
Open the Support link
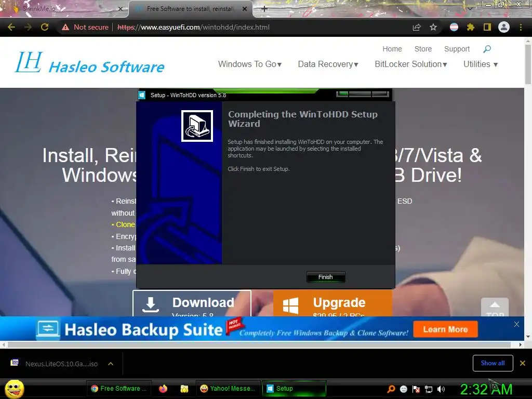[x=457, y=49]
